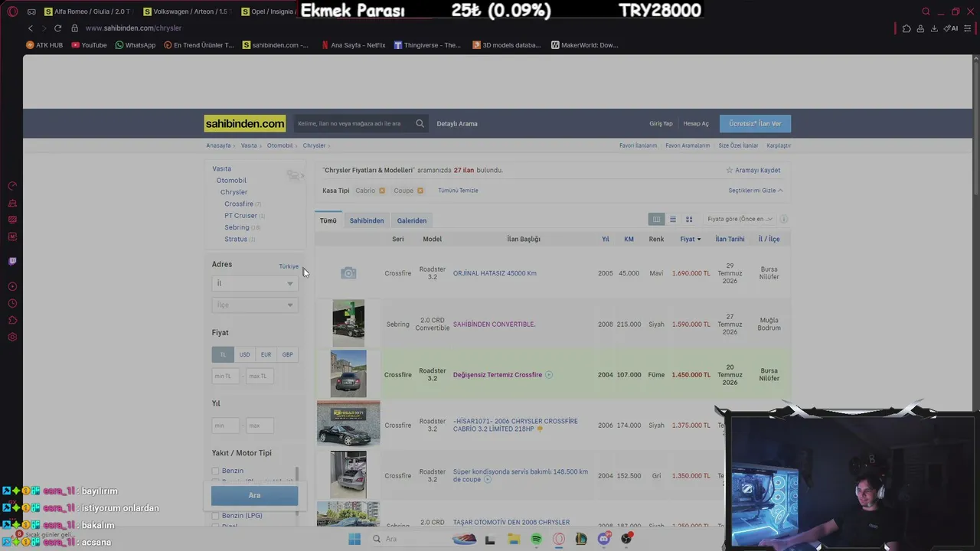Open the Opera sidebar Twitch icon

pos(12,261)
